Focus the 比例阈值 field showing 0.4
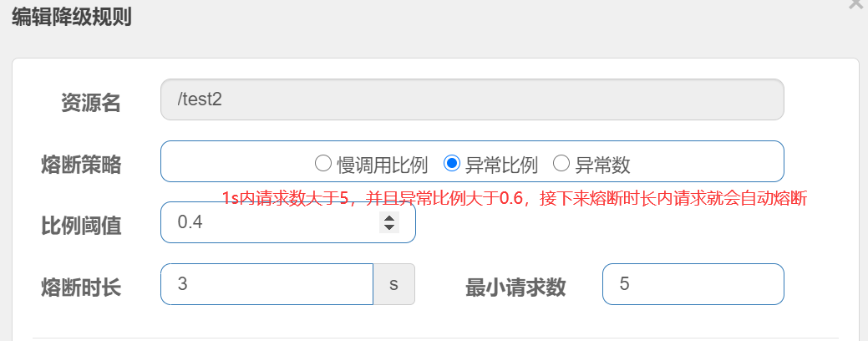The width and height of the screenshot is (868, 341). click(x=288, y=222)
